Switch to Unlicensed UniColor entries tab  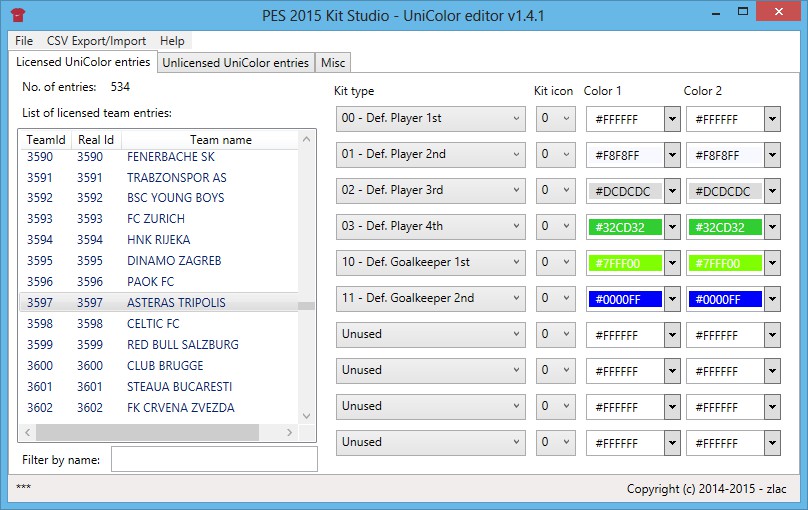pyautogui.click(x=235, y=62)
